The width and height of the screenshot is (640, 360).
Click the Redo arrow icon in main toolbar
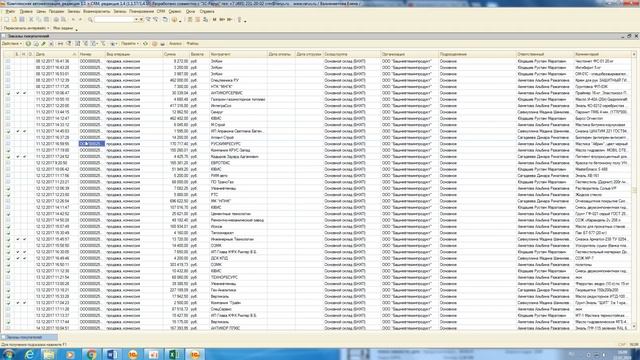tap(80, 20)
